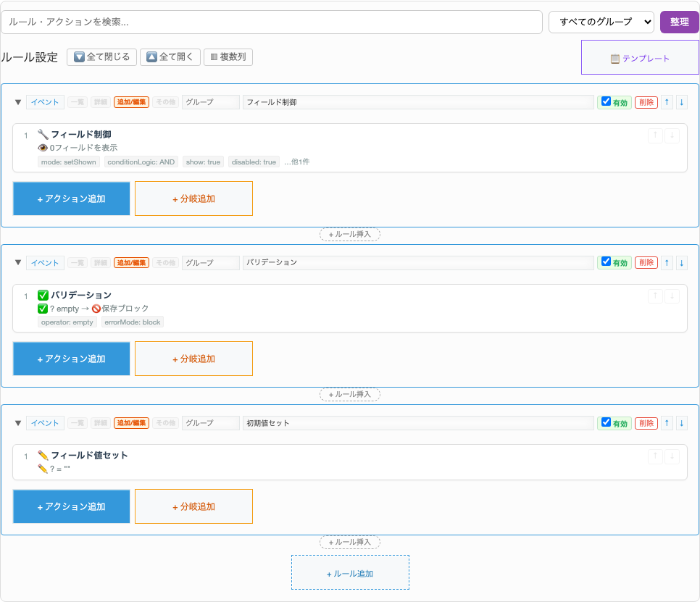Click the expand-all icon in 全て開く
Screen dimensions: 700x602
(x=151, y=57)
